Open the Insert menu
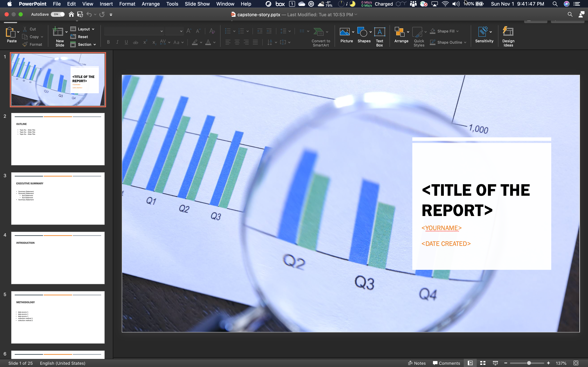Screen dimensions: 588x367 [x=106, y=4]
